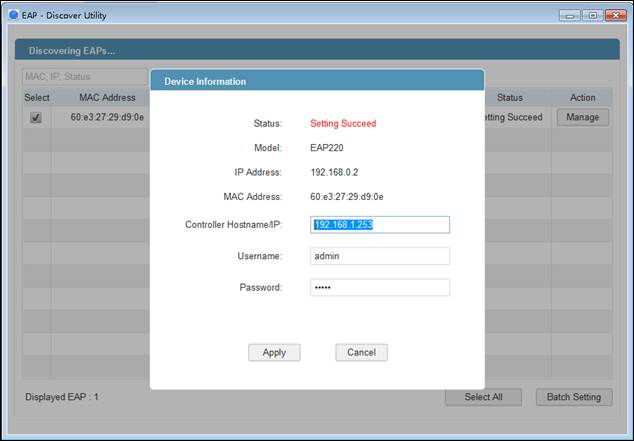Click the EAP Discover Utility app icon
634x441 pixels.
coord(13,15)
